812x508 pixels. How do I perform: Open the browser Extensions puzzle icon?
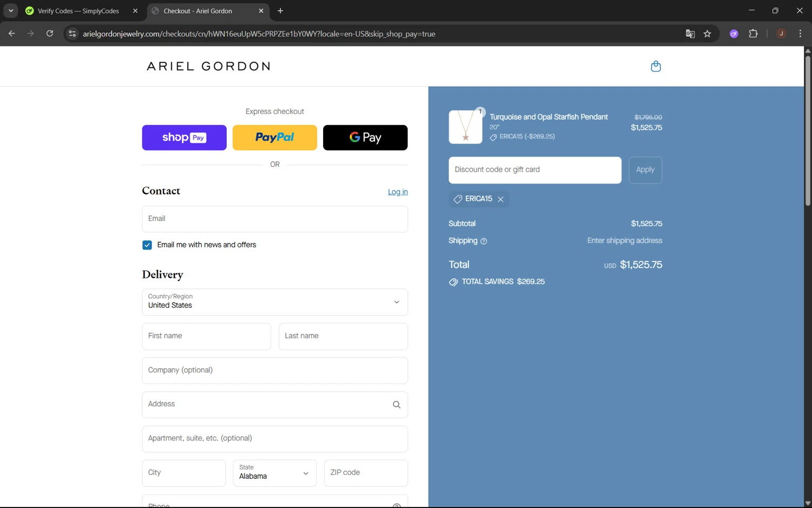tap(753, 34)
